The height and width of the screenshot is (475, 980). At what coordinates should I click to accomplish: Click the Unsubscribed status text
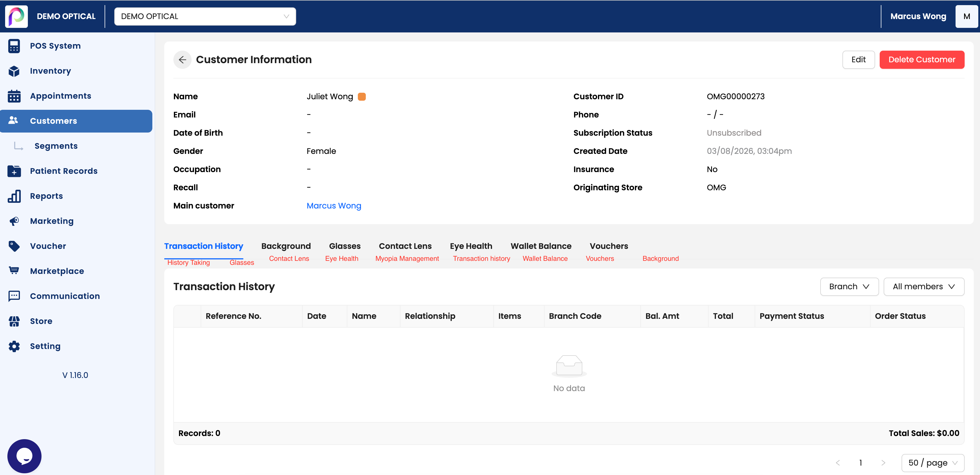tap(734, 133)
